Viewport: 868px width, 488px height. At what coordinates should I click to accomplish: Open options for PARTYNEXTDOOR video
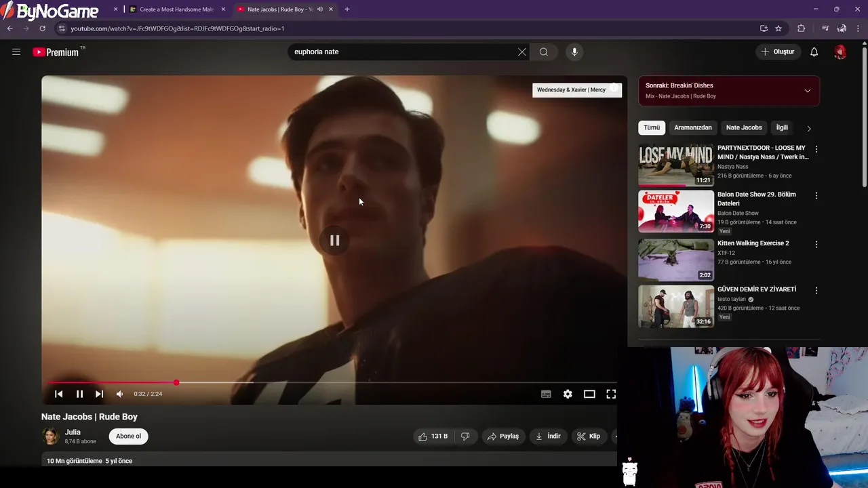pos(816,149)
